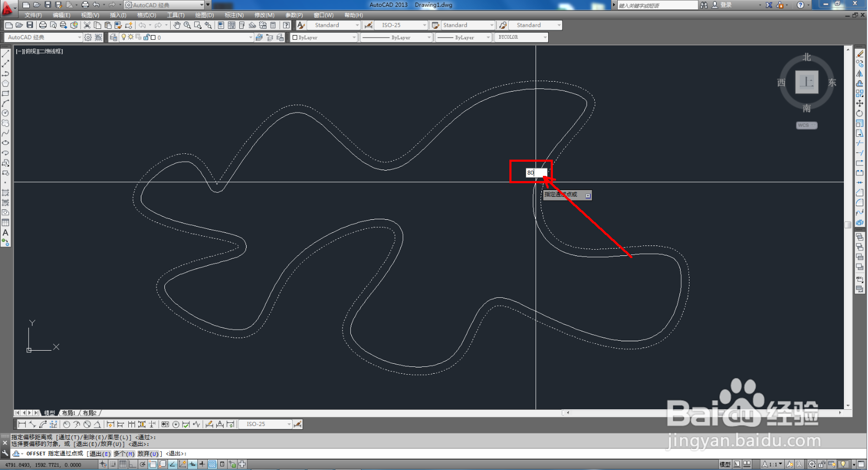Viewport: 868px width, 470px height.
Task: Click the keyword search input field
Action: 658,5
